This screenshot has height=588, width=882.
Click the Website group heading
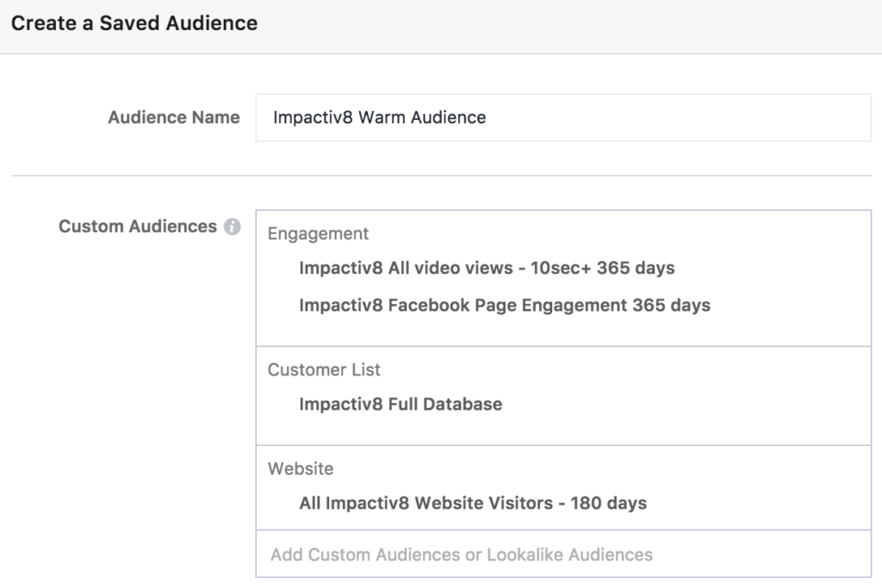tap(300, 469)
